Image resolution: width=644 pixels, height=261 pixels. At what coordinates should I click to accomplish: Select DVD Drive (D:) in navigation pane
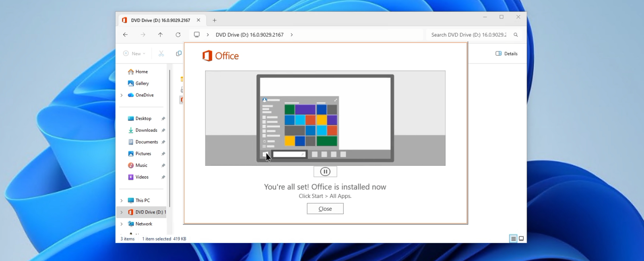click(147, 212)
